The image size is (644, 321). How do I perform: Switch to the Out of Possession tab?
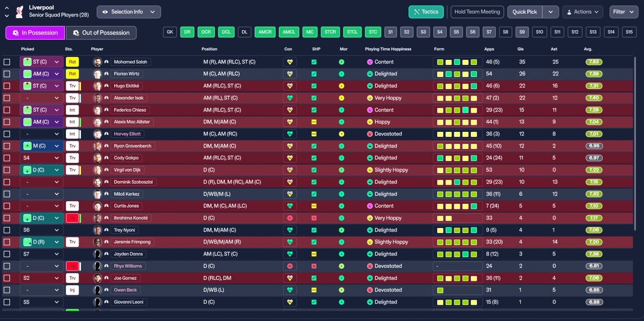pos(101,33)
